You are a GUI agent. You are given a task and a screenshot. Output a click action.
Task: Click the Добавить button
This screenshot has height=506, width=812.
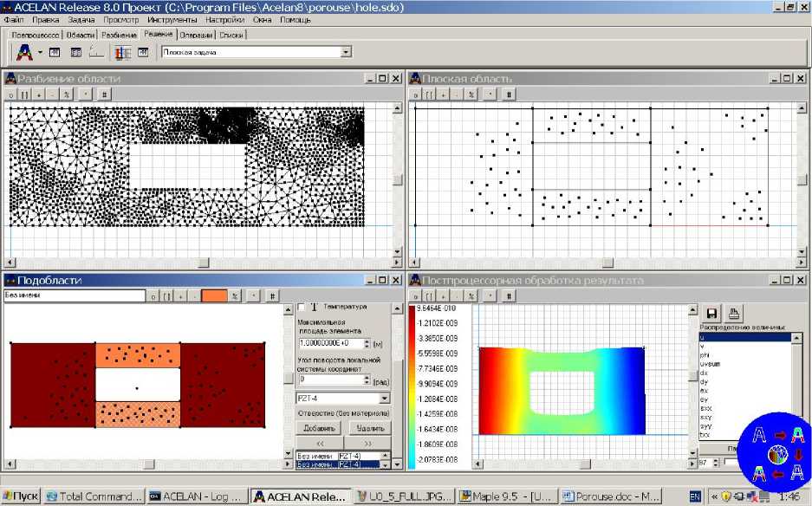[318, 428]
